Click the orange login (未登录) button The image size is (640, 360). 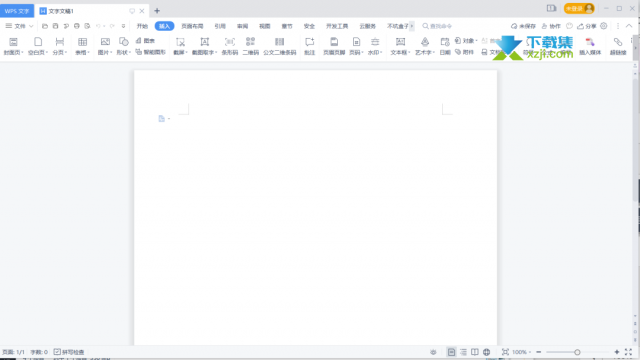pos(579,9)
